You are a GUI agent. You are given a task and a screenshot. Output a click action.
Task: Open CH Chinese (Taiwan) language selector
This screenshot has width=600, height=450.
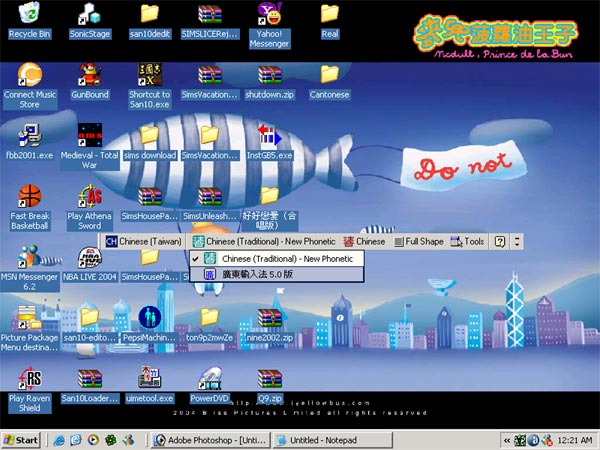pos(143,241)
